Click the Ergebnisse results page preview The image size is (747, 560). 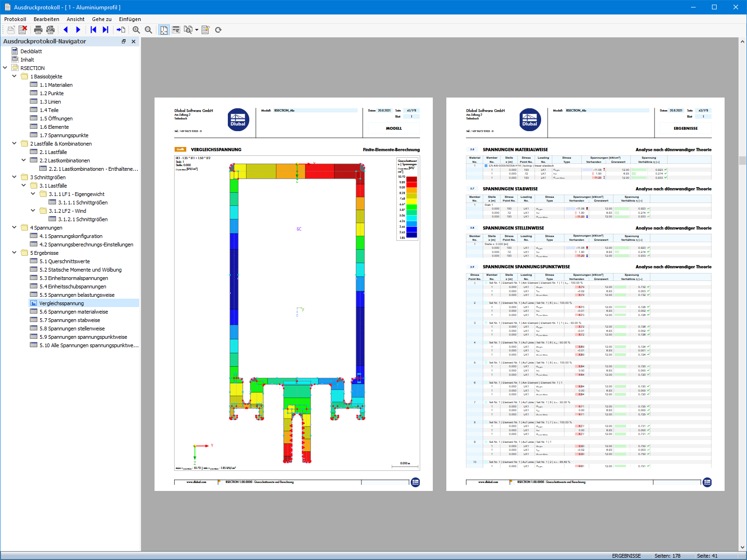[585, 294]
